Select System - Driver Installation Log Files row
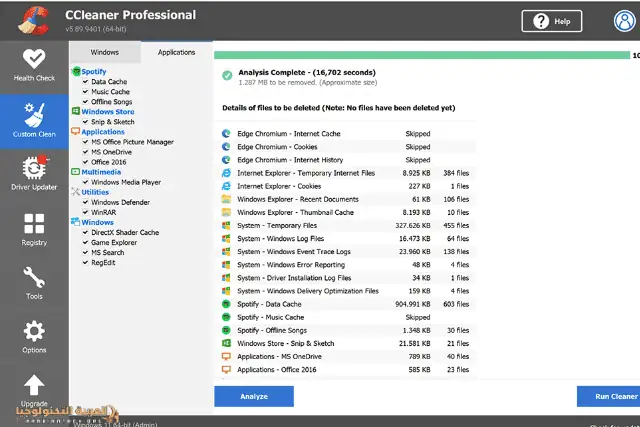The height and width of the screenshot is (427, 640). (345, 278)
